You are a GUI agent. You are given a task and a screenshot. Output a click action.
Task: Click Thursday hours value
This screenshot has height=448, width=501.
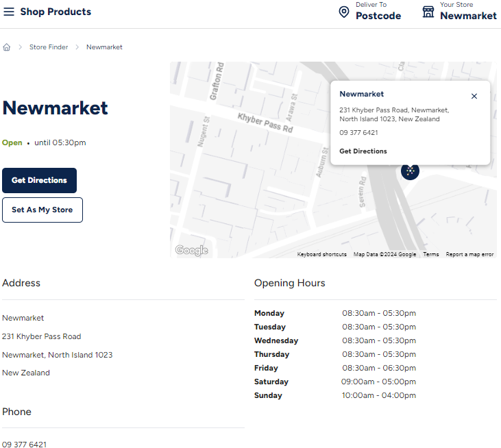(x=379, y=354)
